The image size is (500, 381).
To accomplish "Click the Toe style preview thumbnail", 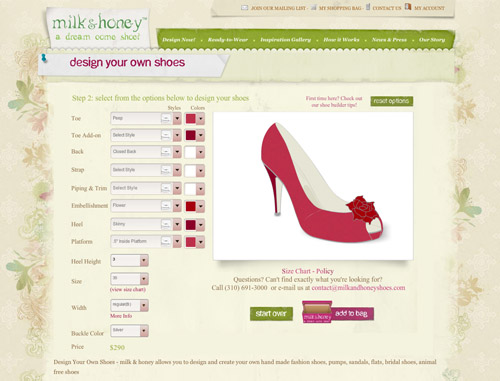I will pyautogui.click(x=166, y=118).
